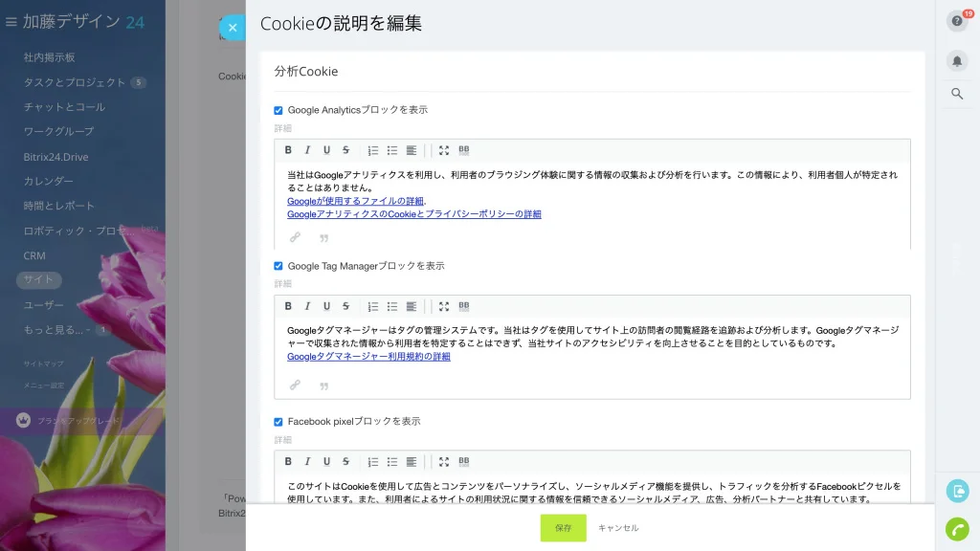Toggle the hamburger menu in sidebar
Viewport: 980px width, 551px height.
pos(11,22)
